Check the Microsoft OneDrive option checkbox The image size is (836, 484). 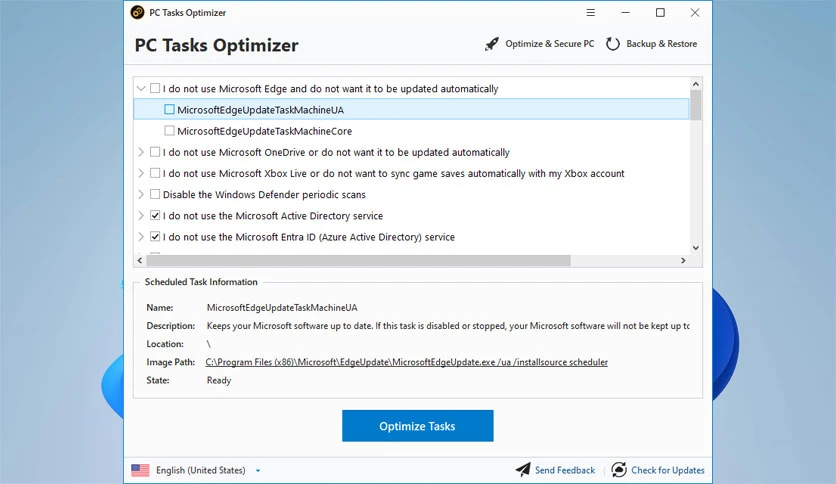pos(155,152)
